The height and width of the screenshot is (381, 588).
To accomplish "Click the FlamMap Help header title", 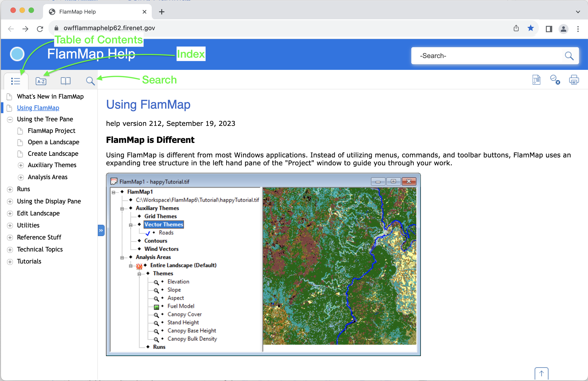I will coord(91,54).
